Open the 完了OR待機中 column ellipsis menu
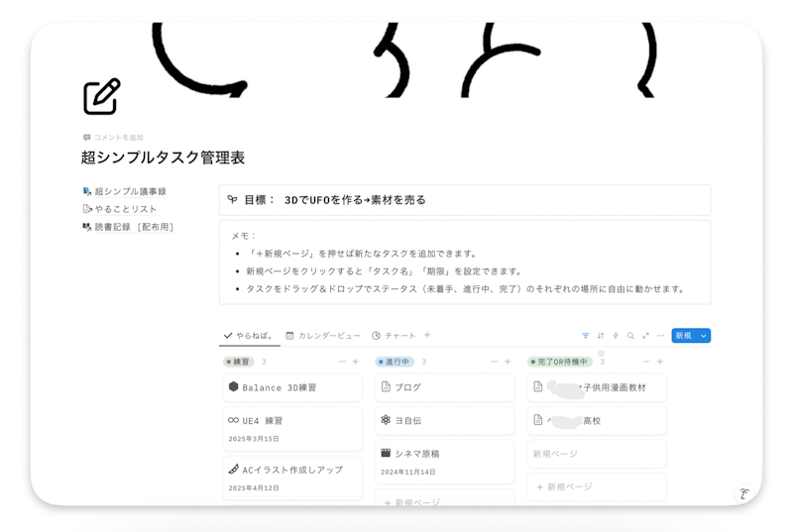 tap(647, 362)
